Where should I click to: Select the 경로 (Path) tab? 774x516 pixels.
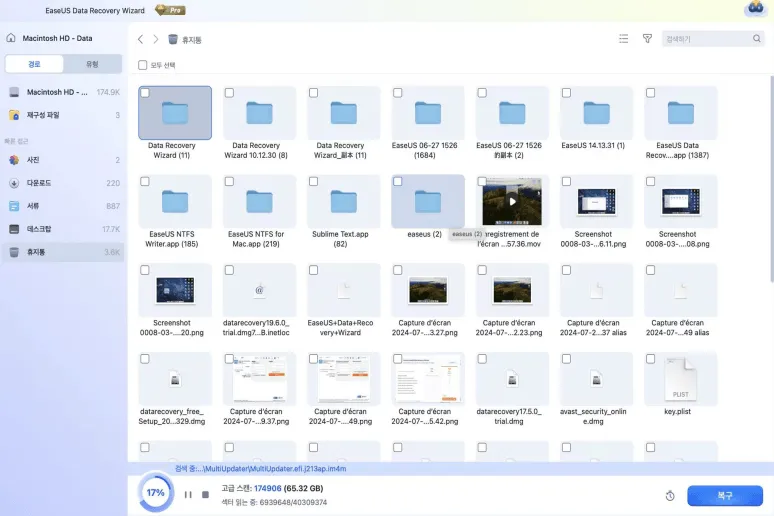coord(34,64)
